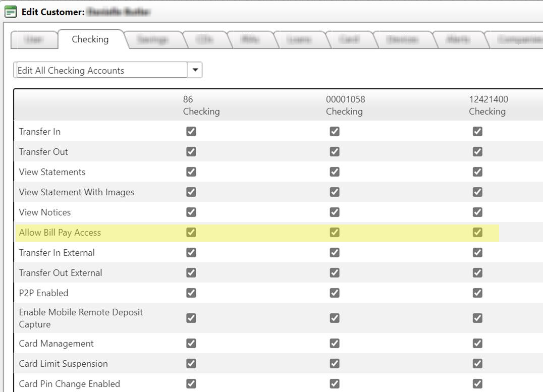Disable Transfer In External on account 86
543x392 pixels.
point(191,252)
